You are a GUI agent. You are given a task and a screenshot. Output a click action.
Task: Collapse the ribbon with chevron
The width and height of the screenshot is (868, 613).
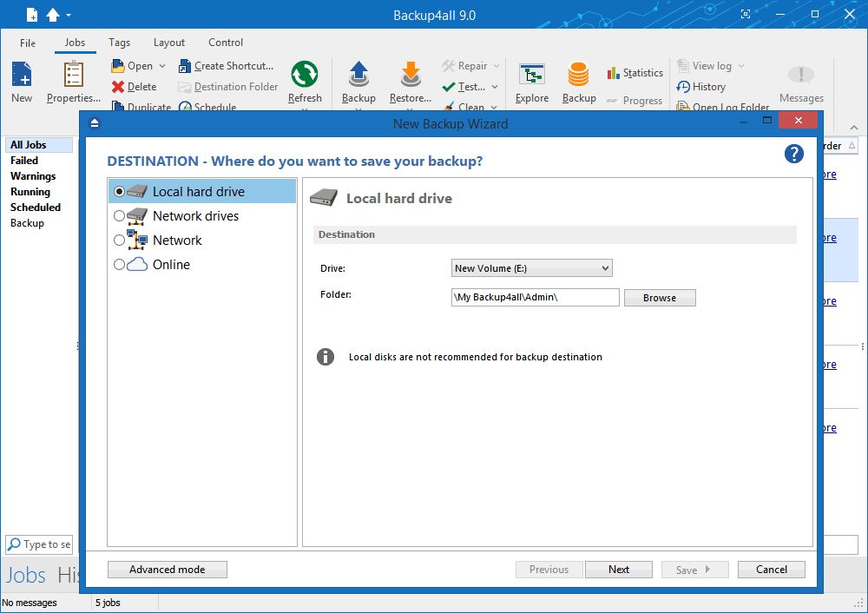coord(854,128)
